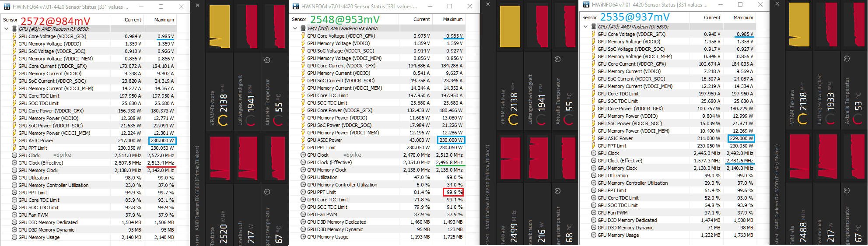Click lightning icon beside GPU Core Voltage, left window
The width and height of the screenshot is (868, 246).
coord(14,36)
